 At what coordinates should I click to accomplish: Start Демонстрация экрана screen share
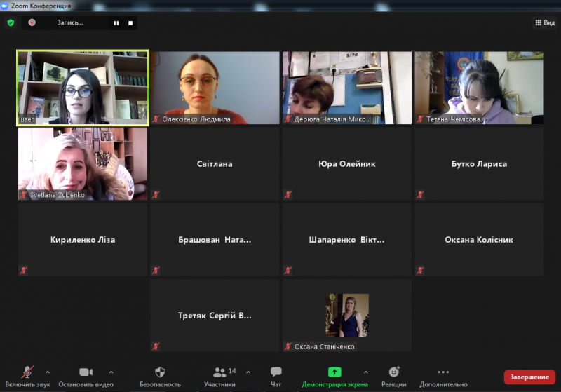point(334,377)
